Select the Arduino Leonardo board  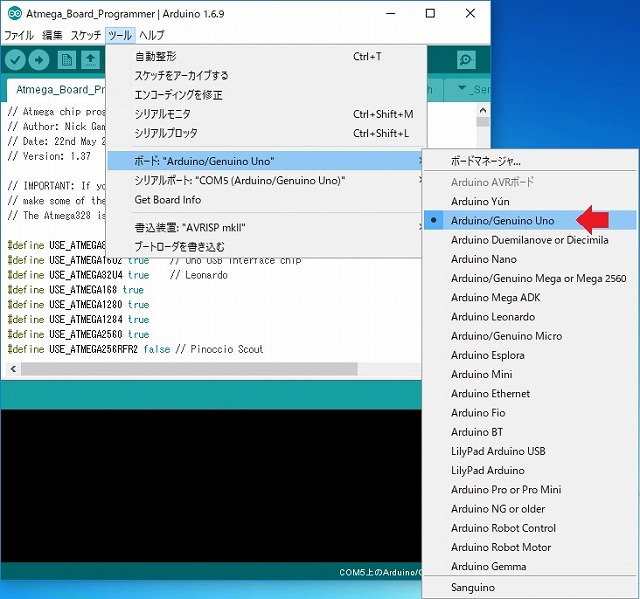pos(530,317)
